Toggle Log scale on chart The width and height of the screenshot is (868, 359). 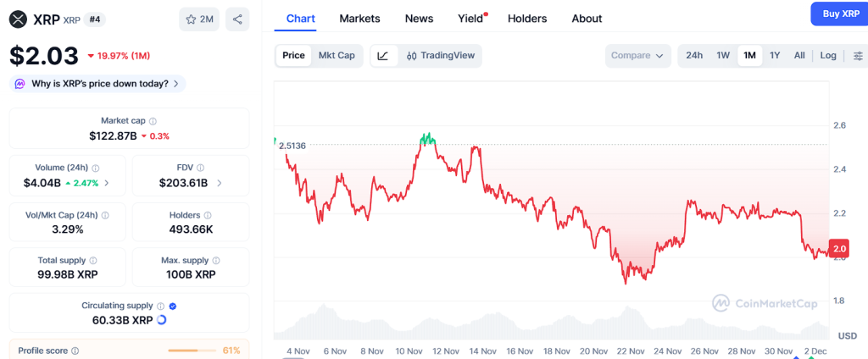pos(828,56)
